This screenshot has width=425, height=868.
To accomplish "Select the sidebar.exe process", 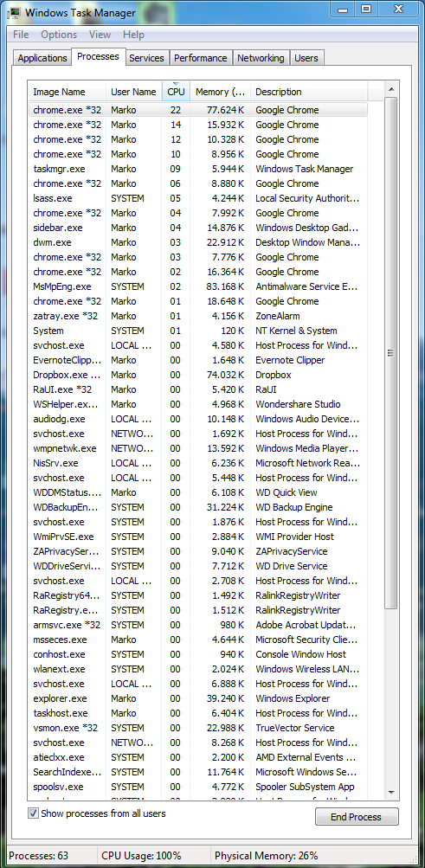I will (x=197, y=228).
